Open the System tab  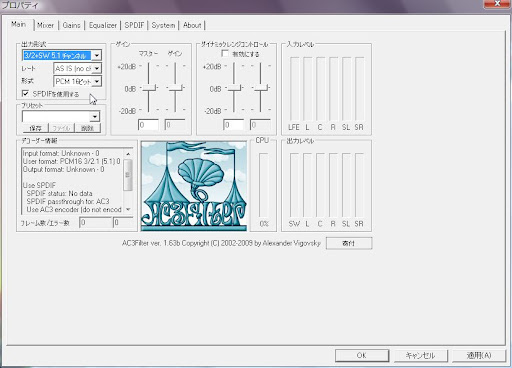point(163,25)
